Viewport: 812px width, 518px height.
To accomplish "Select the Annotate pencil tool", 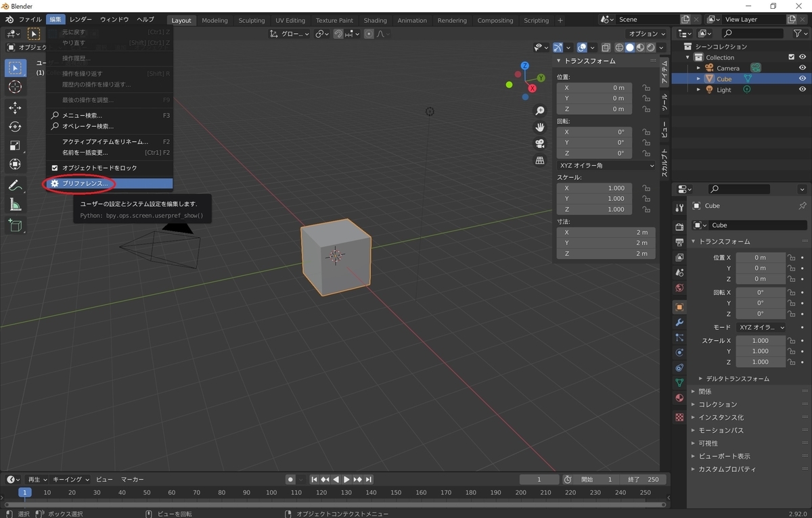I will 15,185.
